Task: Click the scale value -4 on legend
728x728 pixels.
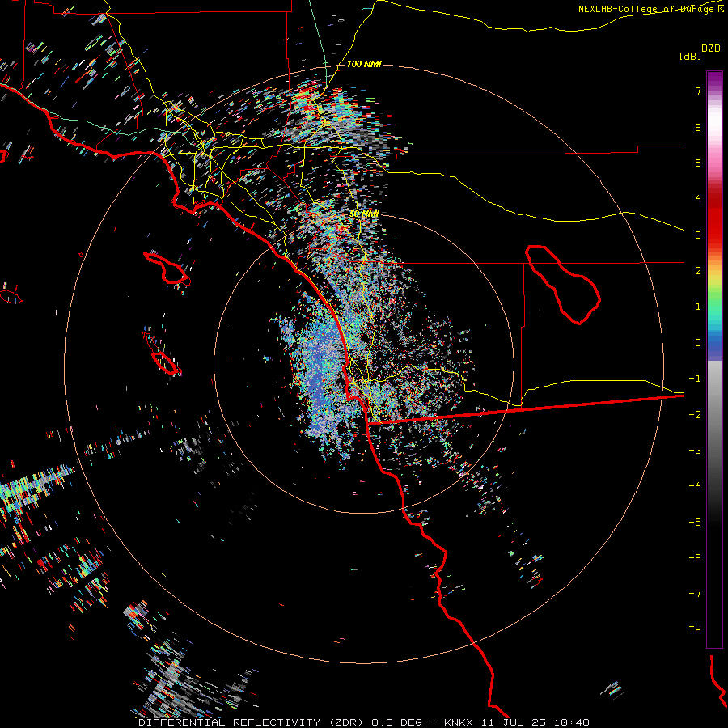Action: tap(695, 486)
